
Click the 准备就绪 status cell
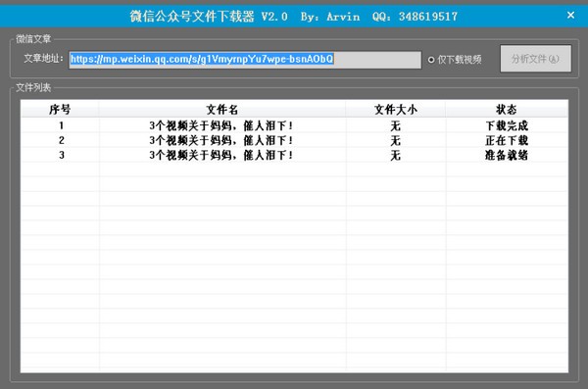coord(507,155)
